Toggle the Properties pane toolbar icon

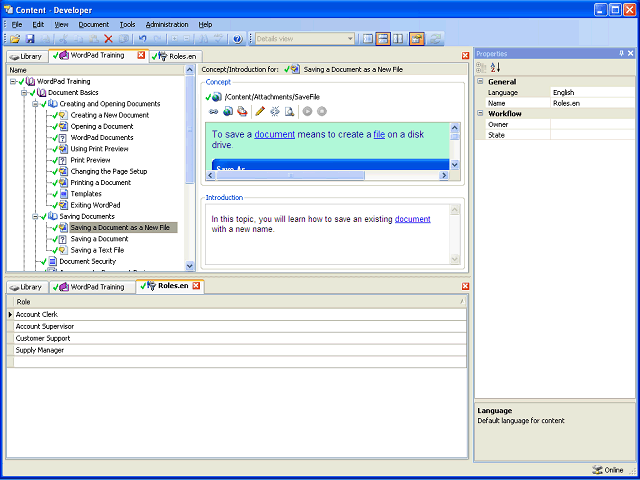click(417, 39)
